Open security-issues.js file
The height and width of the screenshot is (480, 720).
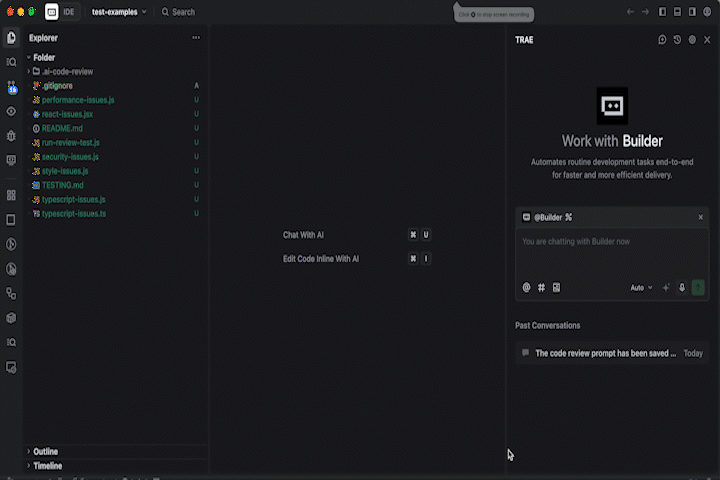pyautogui.click(x=70, y=157)
